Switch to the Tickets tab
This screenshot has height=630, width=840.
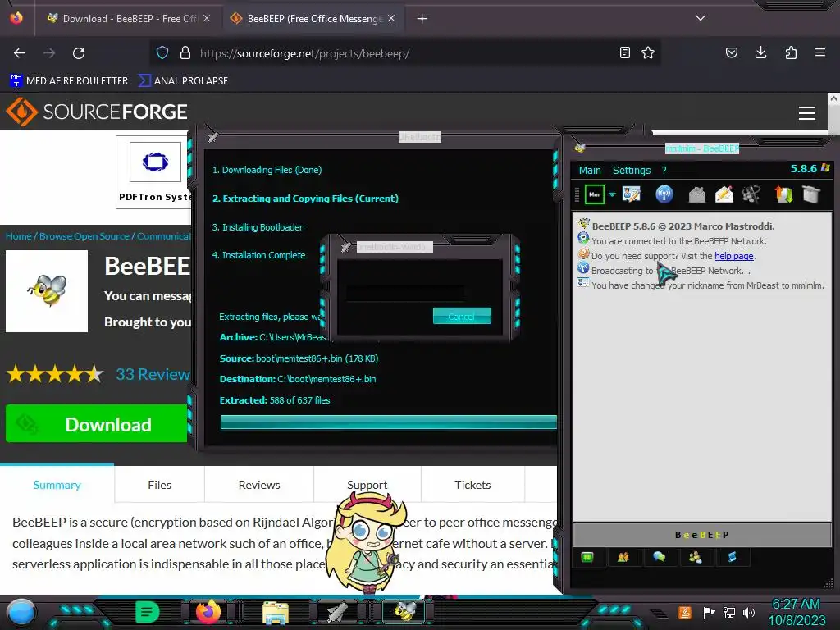(x=472, y=485)
